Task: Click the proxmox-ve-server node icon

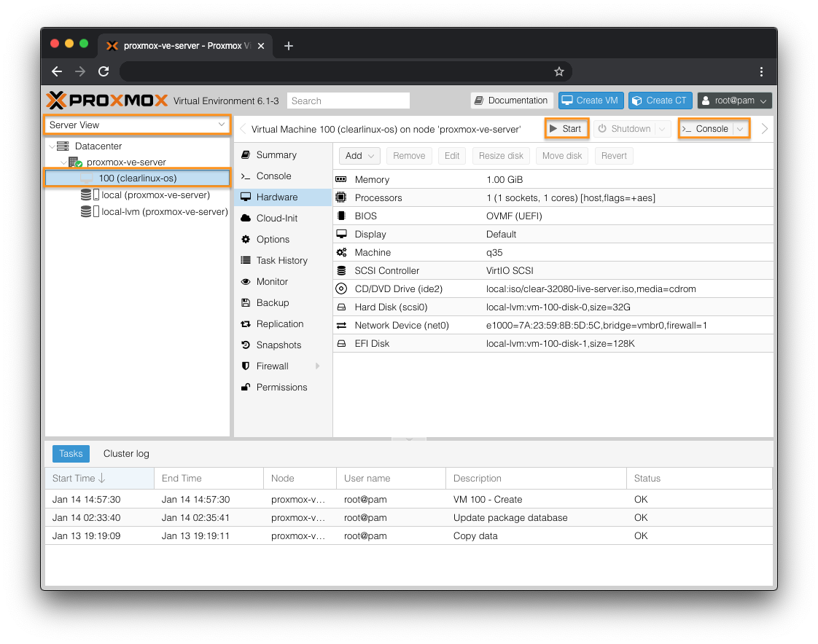Action: click(75, 162)
